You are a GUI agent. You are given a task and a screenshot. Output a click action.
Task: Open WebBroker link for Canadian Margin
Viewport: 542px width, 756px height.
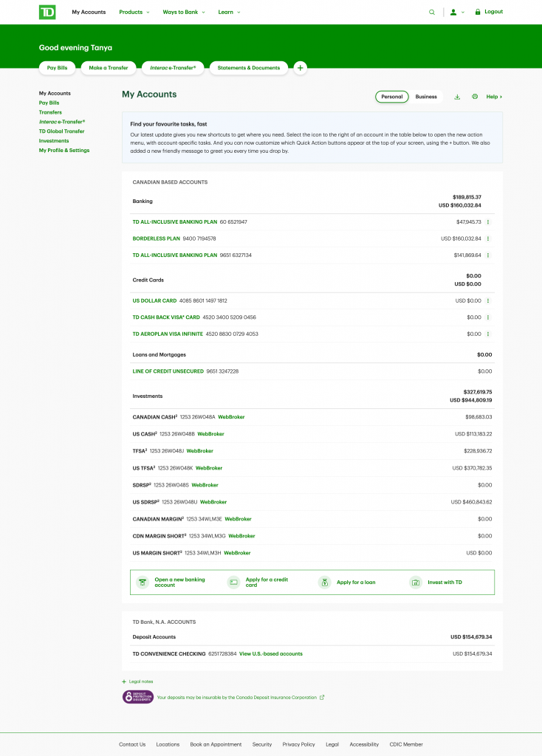point(238,519)
